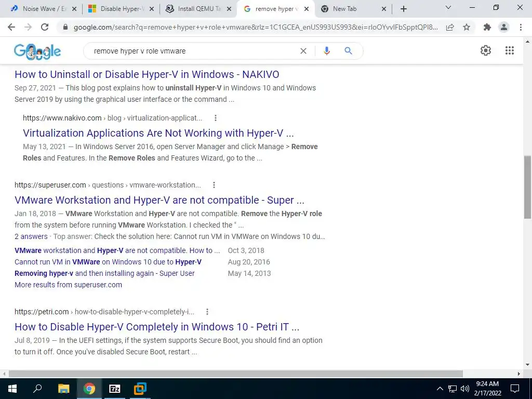Open Google apps grid
Image resolution: width=532 pixels, height=399 pixels.
[x=509, y=50]
